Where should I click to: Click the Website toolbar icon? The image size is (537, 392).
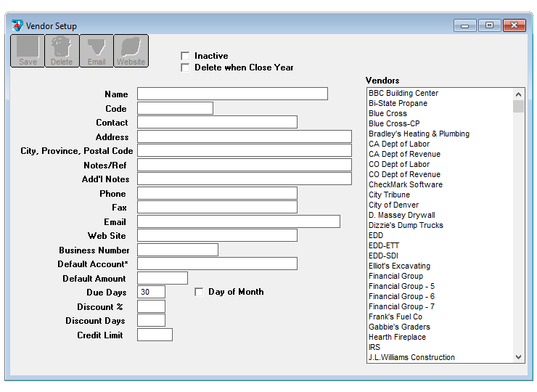(131, 51)
